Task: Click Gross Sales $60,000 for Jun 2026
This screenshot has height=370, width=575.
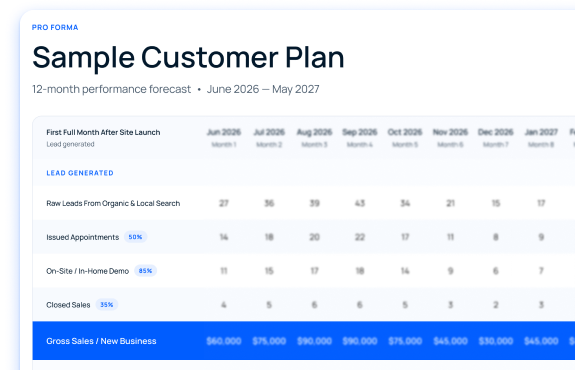Action: tap(224, 341)
